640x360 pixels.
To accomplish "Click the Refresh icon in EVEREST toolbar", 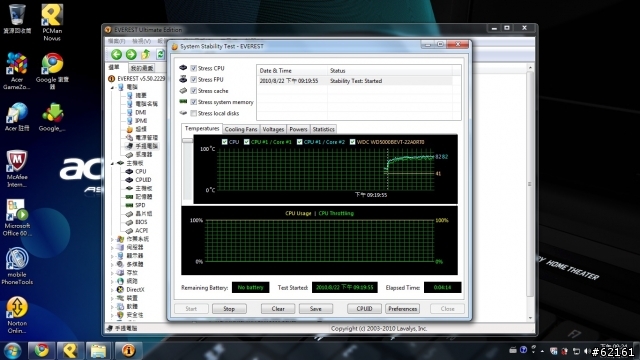I will [x=160, y=54].
